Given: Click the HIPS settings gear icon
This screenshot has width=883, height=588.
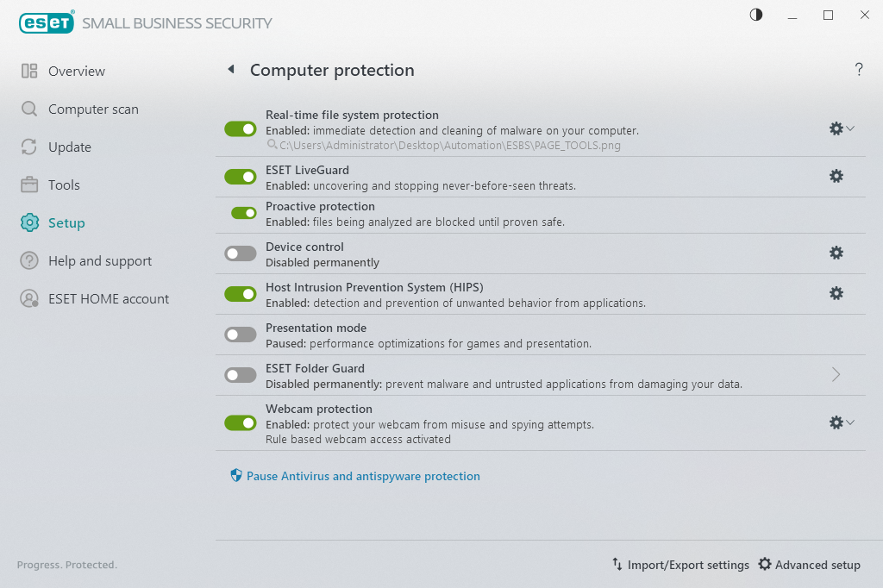Looking at the screenshot, I should pyautogui.click(x=836, y=293).
